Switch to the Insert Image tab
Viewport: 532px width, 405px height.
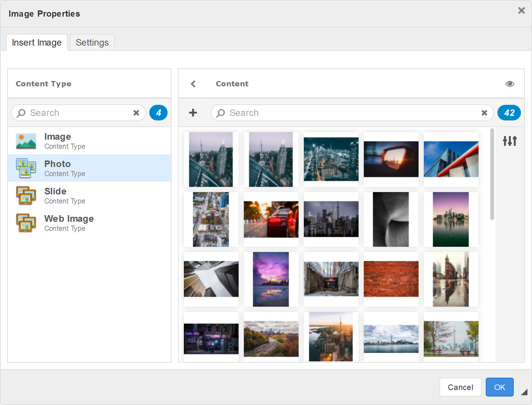click(x=37, y=42)
